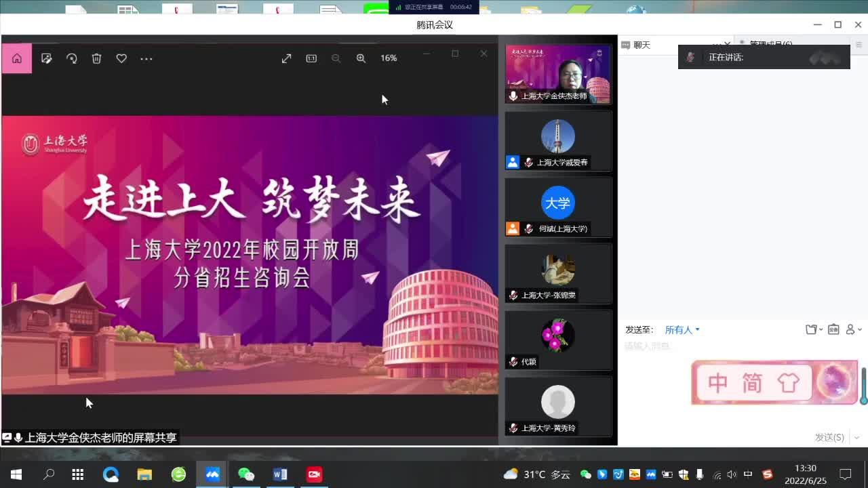Screen dimensions: 868x488
Task: Open Word from the taskbar
Action: (280, 474)
